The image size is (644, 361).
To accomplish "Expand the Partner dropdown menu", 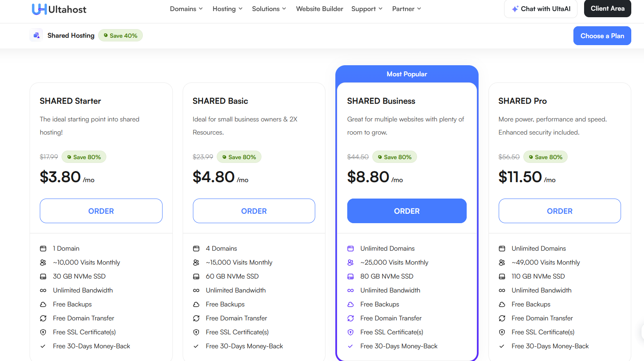I will tap(406, 9).
